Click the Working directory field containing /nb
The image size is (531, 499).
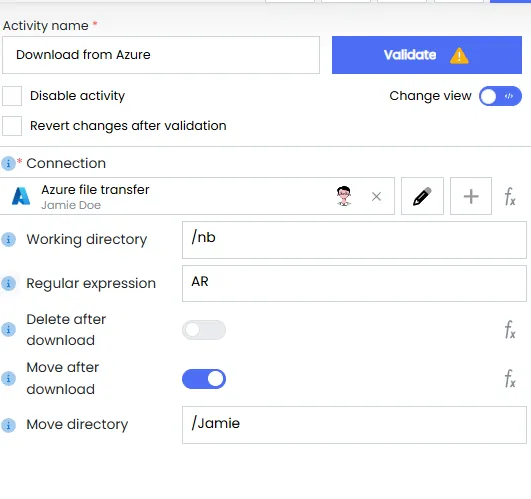click(354, 240)
